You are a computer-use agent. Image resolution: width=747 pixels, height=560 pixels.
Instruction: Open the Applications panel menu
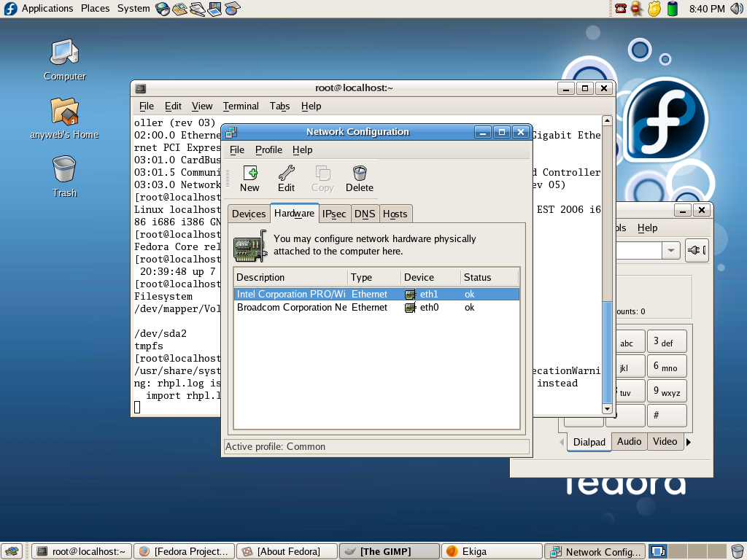[47, 9]
